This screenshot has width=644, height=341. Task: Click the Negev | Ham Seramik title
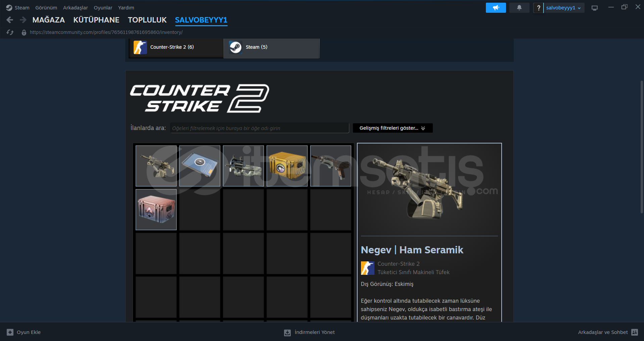tap(412, 250)
